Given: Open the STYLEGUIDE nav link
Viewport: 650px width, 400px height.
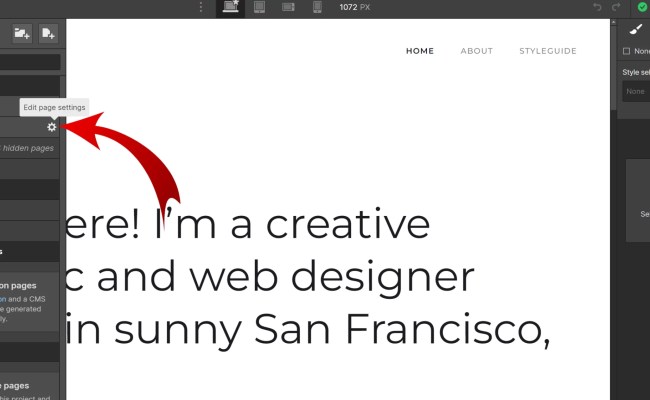Looking at the screenshot, I should (x=548, y=51).
